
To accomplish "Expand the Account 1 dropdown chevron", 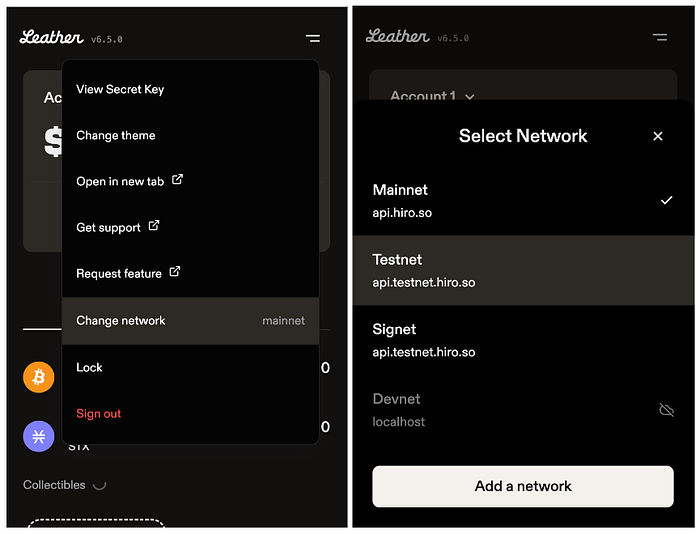I will (x=470, y=96).
